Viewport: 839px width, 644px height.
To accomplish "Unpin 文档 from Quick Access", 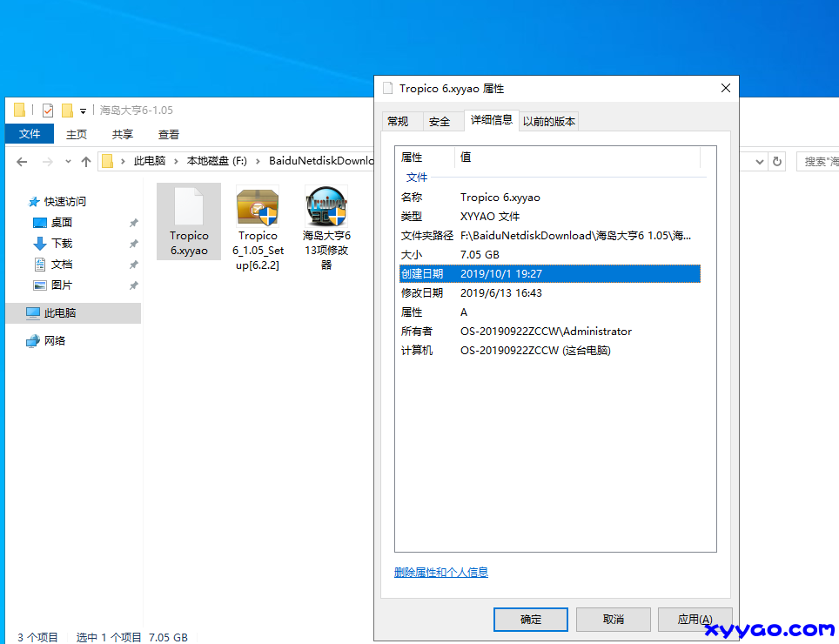I will pos(133,264).
